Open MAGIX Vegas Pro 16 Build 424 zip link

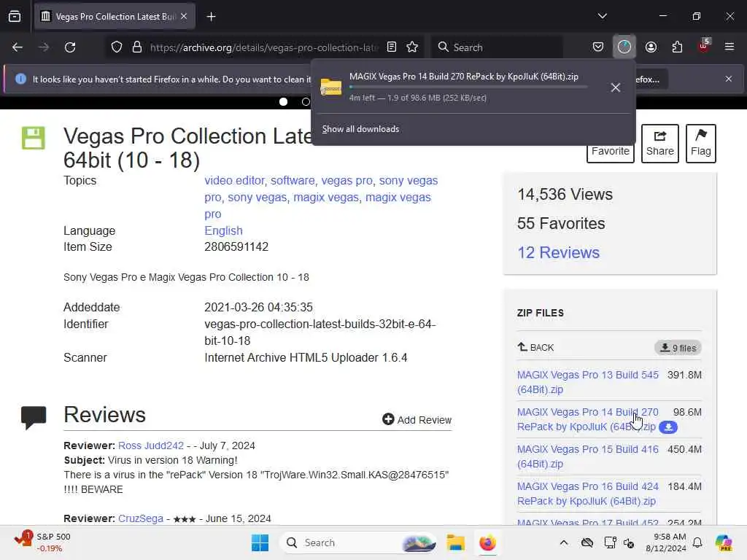click(588, 494)
